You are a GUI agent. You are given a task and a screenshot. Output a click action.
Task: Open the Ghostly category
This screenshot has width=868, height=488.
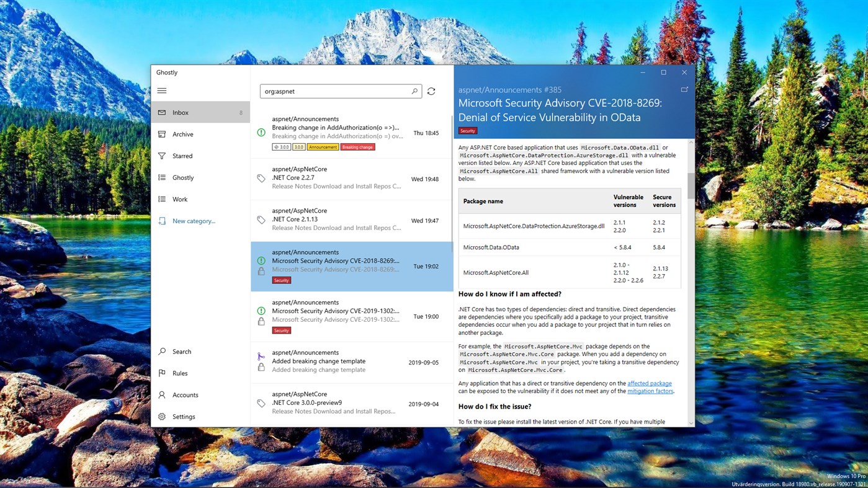(x=200, y=177)
